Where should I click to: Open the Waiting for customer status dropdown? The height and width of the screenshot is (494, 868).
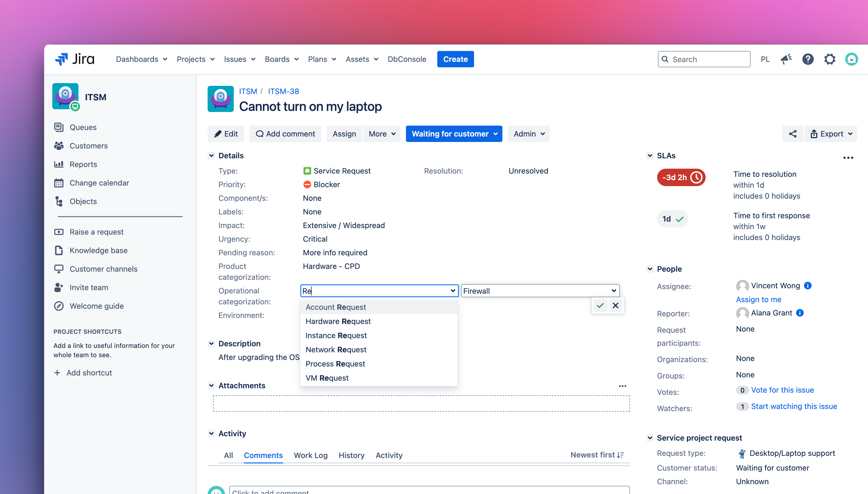pyautogui.click(x=454, y=134)
